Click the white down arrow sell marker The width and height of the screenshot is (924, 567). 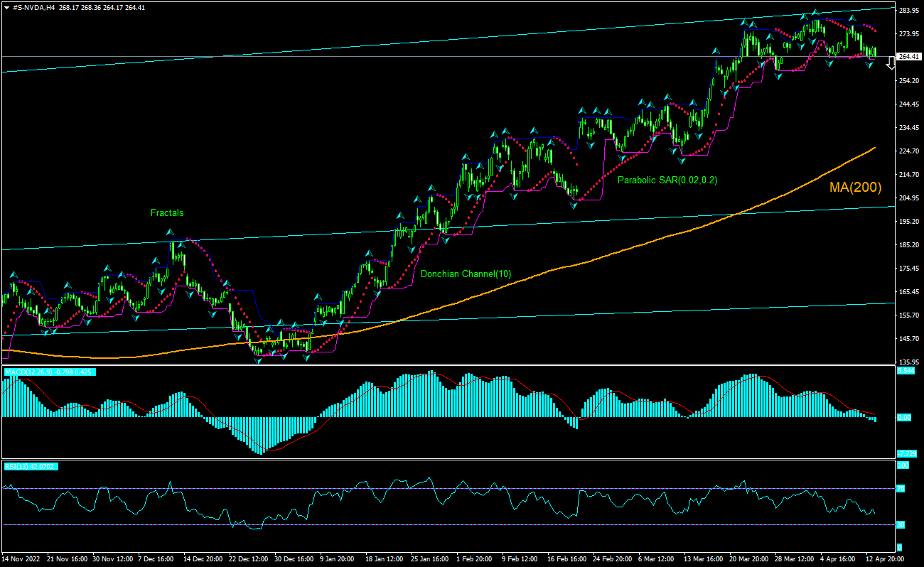click(x=891, y=64)
